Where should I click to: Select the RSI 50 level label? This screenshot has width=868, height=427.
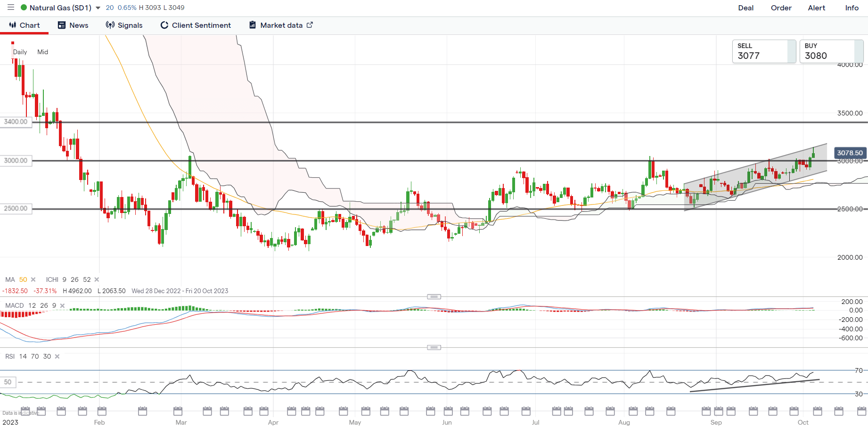pos(8,382)
